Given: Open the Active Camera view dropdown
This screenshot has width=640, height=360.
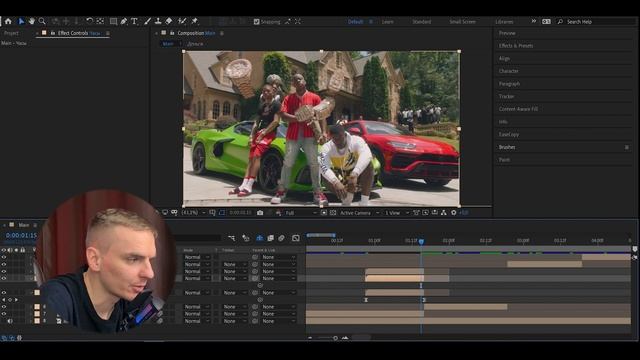Looking at the screenshot, I should [360, 213].
